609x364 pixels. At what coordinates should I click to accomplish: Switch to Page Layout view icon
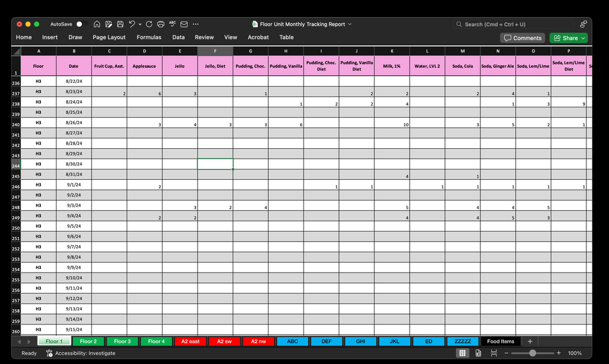coord(478,353)
